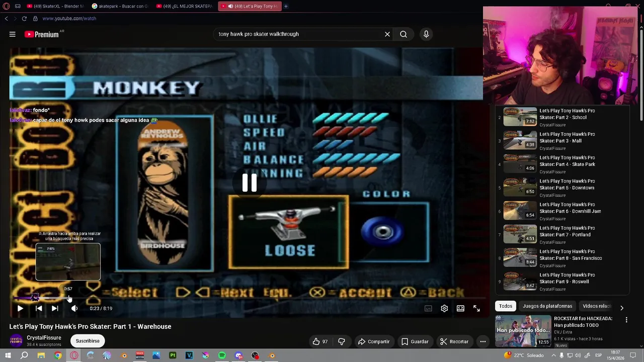Launch Google Chrome from taskbar
This screenshot has height=362, width=644.
(58, 355)
